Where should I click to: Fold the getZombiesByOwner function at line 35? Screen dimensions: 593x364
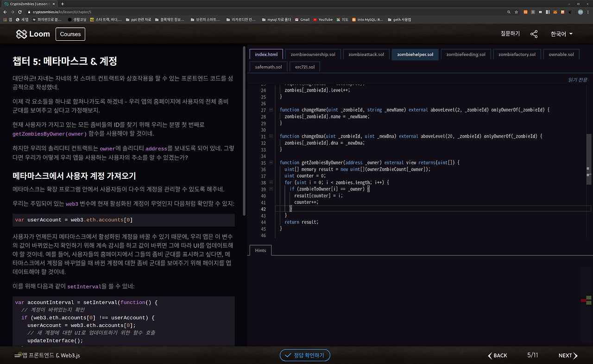271,163
